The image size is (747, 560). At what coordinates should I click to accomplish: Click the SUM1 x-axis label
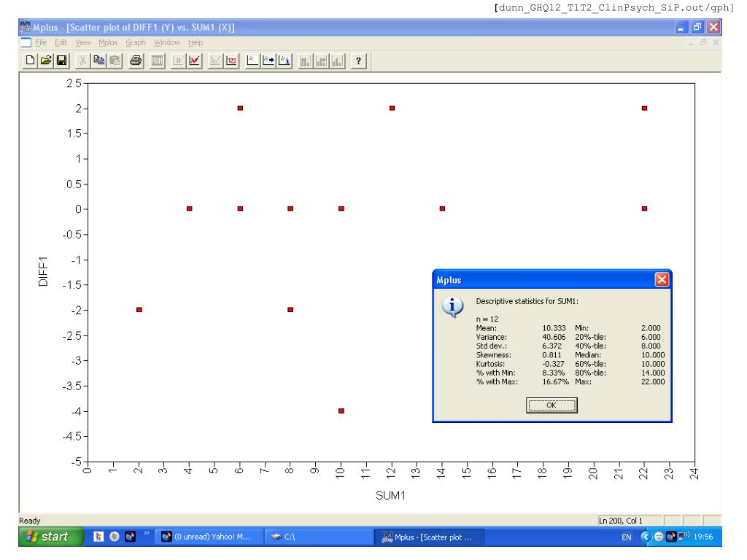point(391,496)
